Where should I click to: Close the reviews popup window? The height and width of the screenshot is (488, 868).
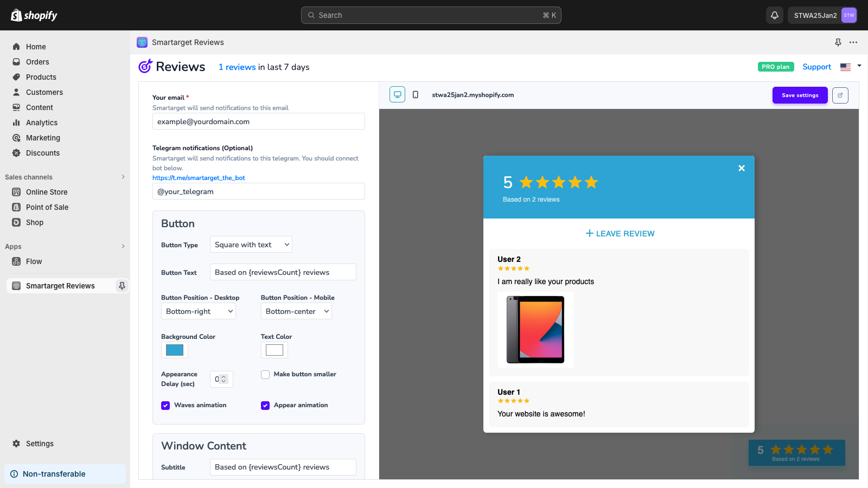[x=742, y=168]
